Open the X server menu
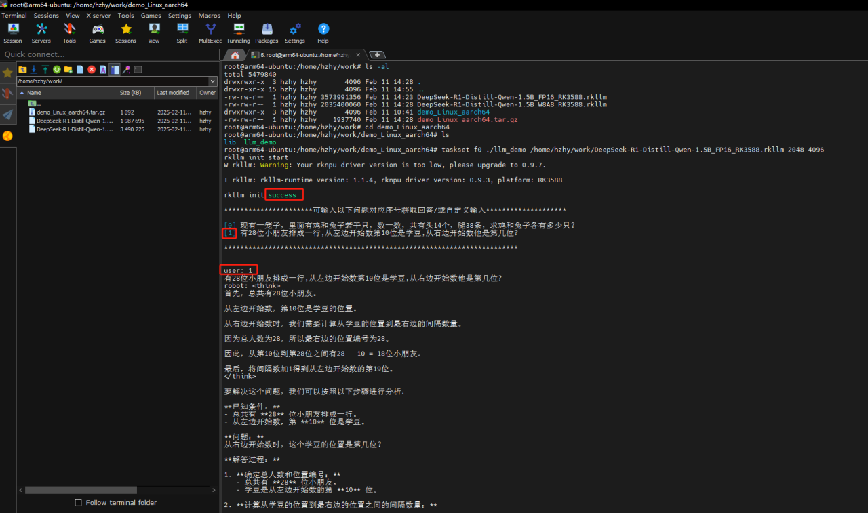 click(99, 15)
